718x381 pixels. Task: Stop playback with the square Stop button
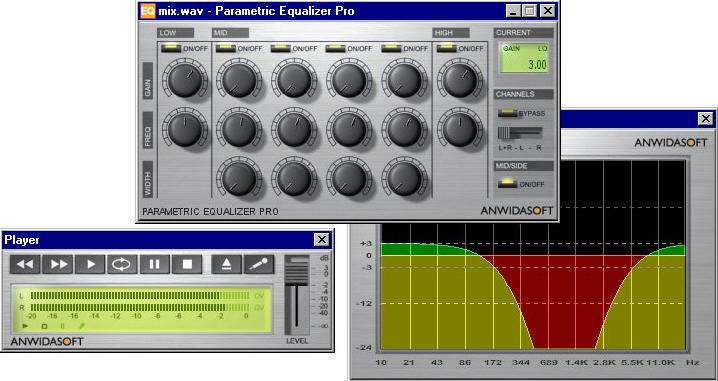[x=187, y=264]
